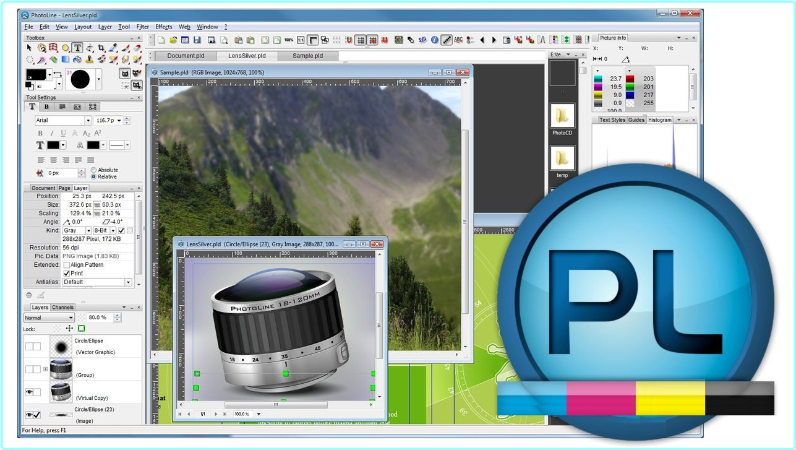Click the text fill color swatch
796x450 pixels.
[x=53, y=145]
